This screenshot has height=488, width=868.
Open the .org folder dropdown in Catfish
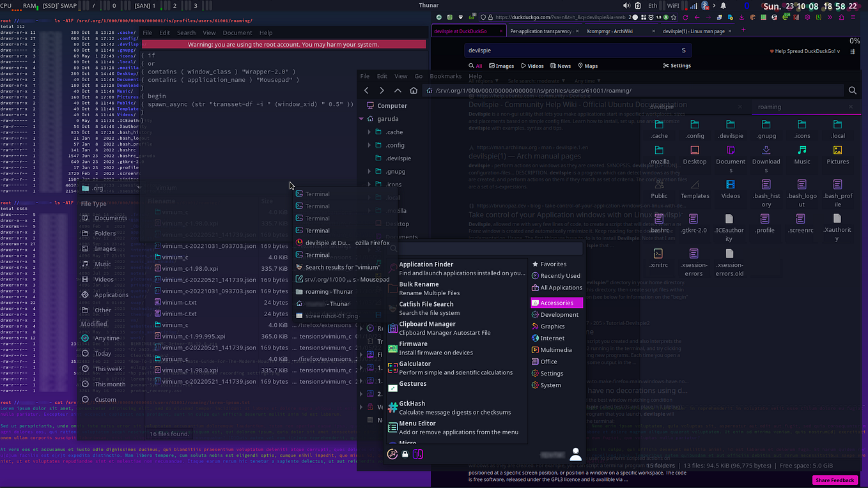[110, 188]
